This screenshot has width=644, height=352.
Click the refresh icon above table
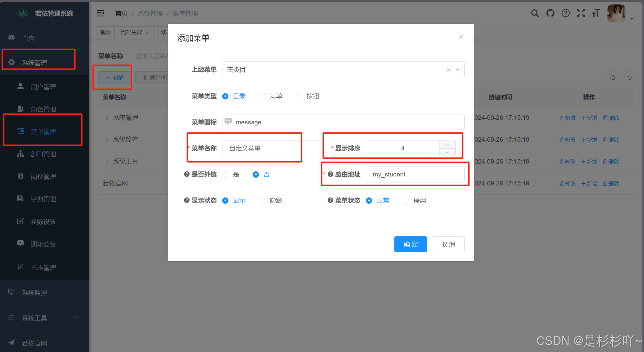tap(630, 78)
